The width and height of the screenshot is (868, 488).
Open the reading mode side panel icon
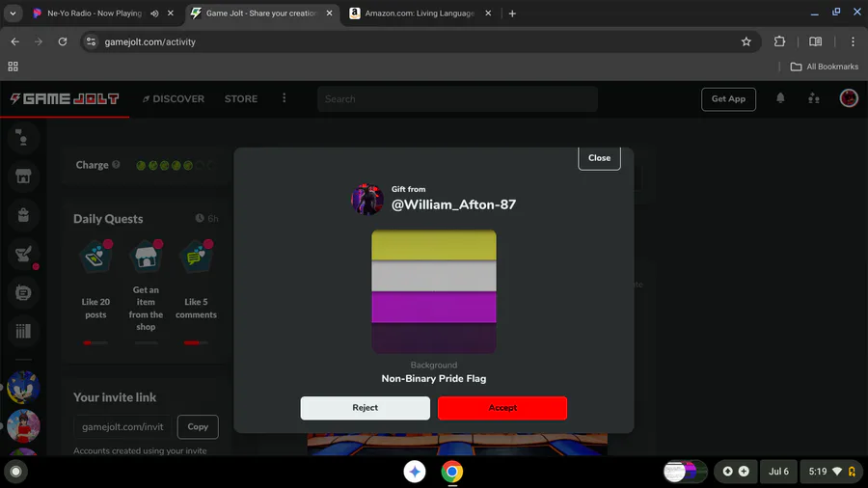pyautogui.click(x=815, y=41)
